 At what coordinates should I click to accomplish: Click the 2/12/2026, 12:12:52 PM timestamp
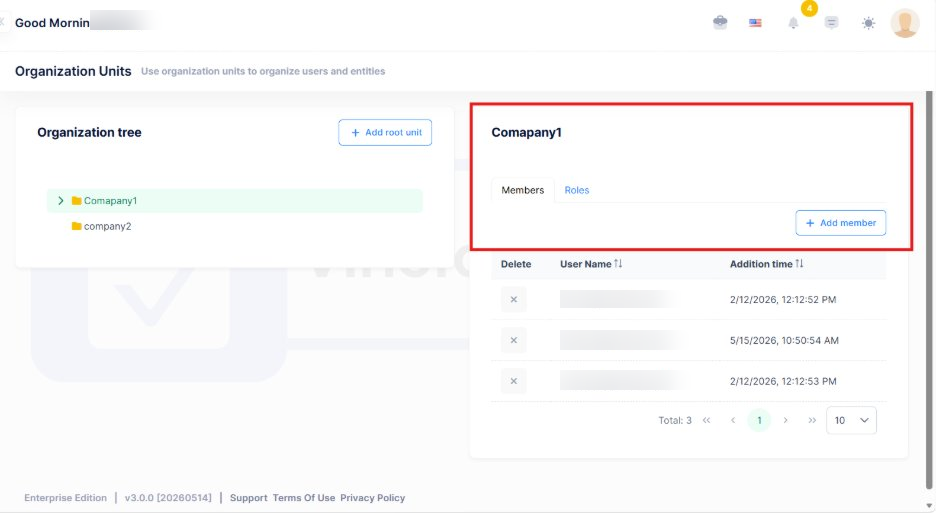pos(783,300)
